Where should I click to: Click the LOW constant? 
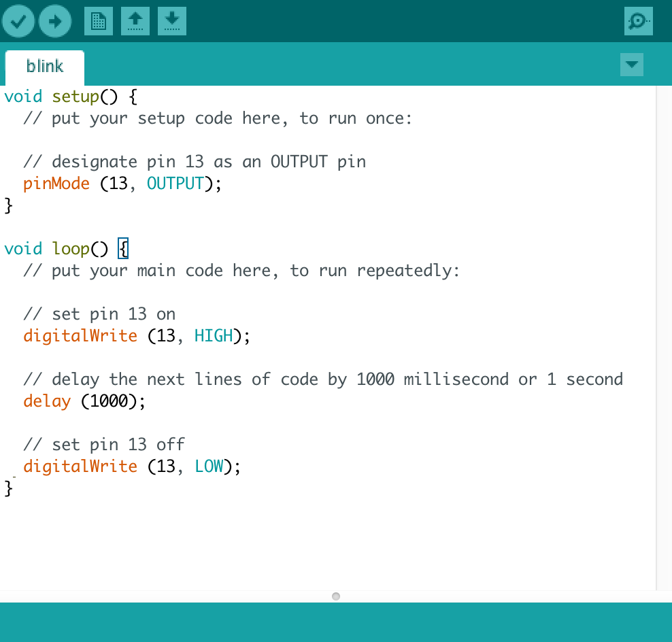209,467
